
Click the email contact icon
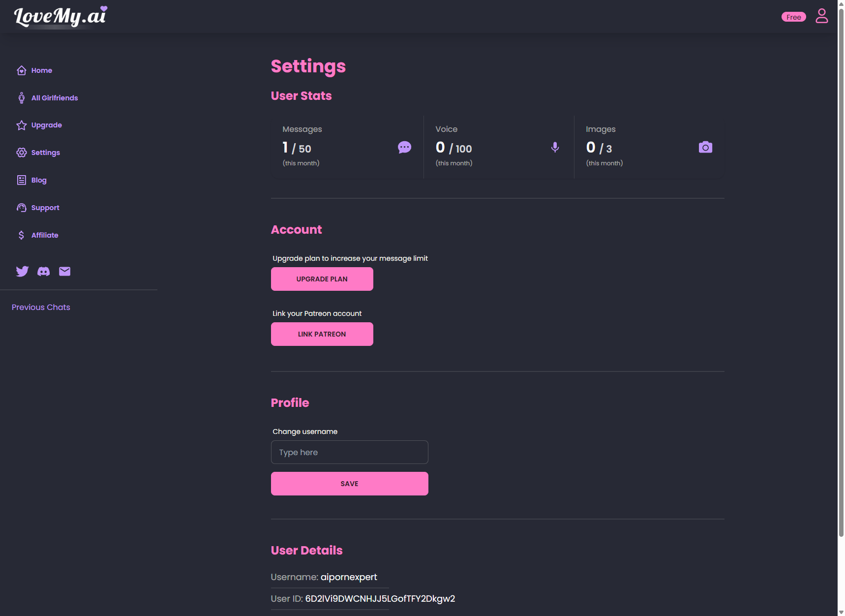click(x=64, y=271)
